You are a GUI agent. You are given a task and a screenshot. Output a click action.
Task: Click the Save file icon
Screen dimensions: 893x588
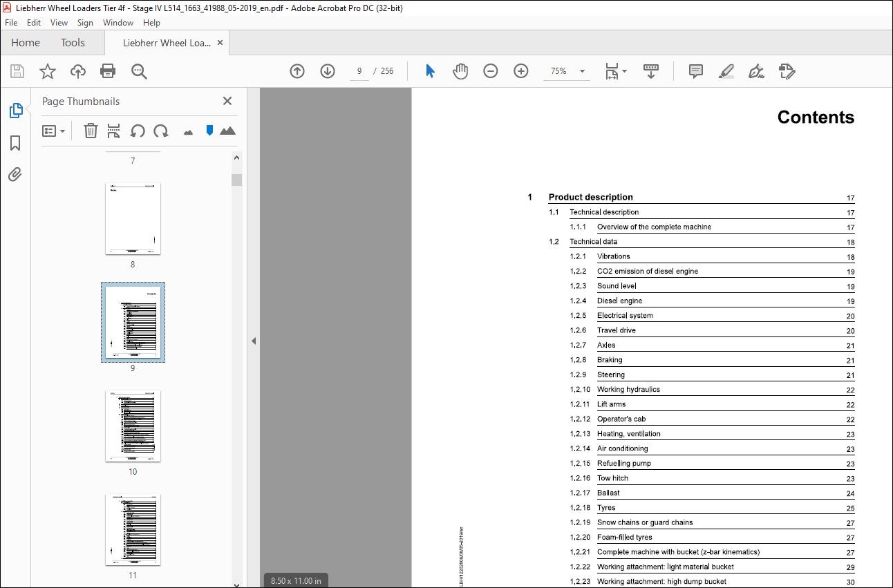tap(17, 71)
